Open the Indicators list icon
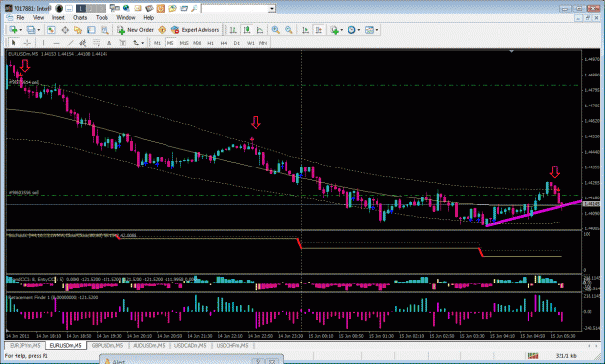Screen dimensions: 605x364 [334, 30]
